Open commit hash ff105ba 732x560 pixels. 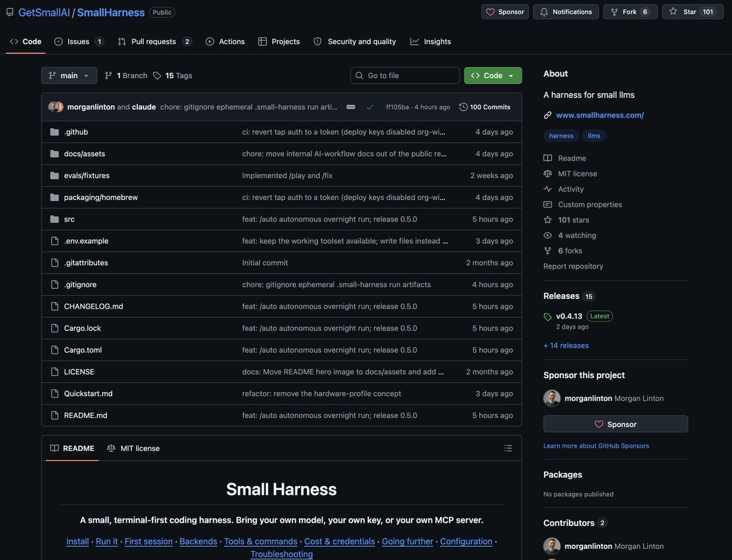(x=397, y=107)
